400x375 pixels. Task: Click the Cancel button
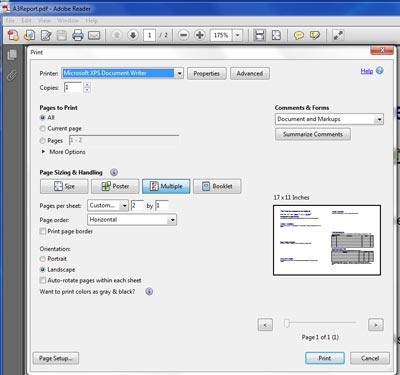[x=370, y=358]
